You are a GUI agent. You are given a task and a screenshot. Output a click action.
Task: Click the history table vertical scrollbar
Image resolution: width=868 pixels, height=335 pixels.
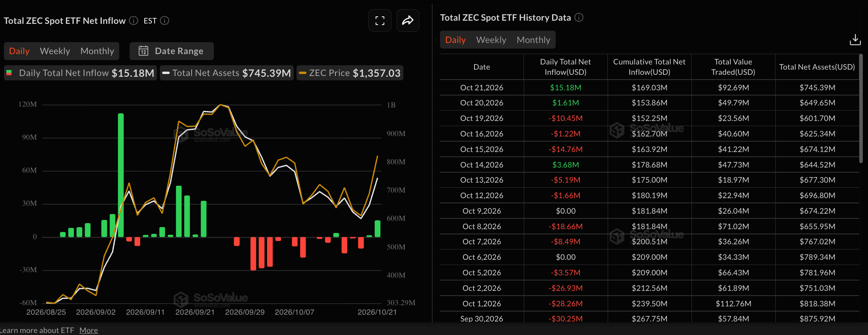click(x=861, y=108)
